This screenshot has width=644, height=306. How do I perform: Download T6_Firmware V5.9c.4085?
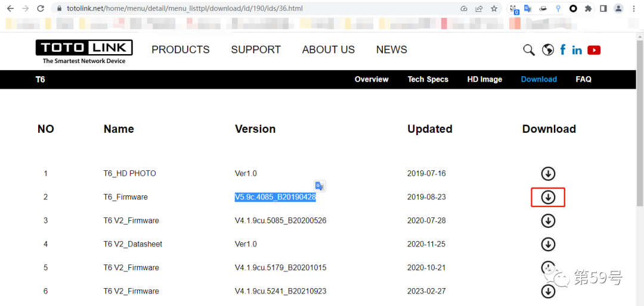point(548,197)
